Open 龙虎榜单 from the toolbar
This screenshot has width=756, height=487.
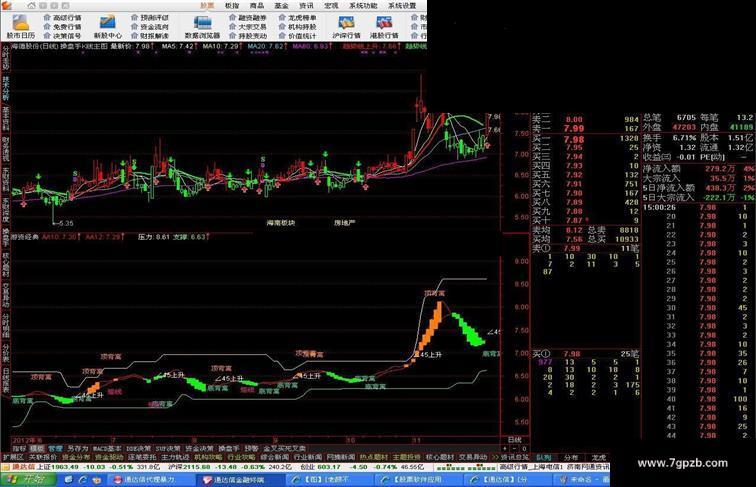pyautogui.click(x=298, y=18)
